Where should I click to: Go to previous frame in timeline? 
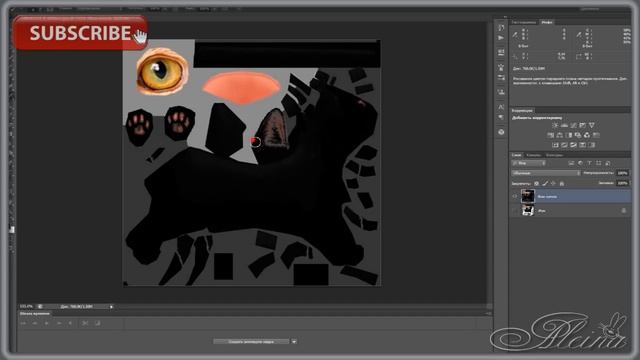point(35,323)
